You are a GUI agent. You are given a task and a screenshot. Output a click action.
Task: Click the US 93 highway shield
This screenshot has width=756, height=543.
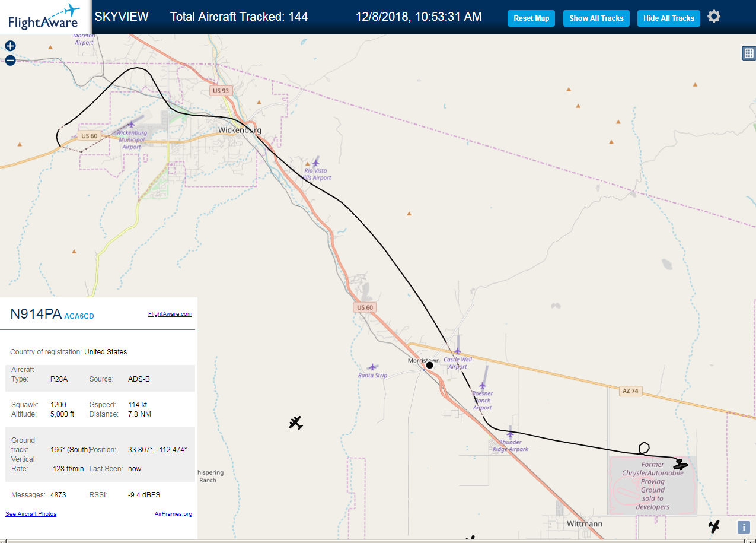point(221,91)
